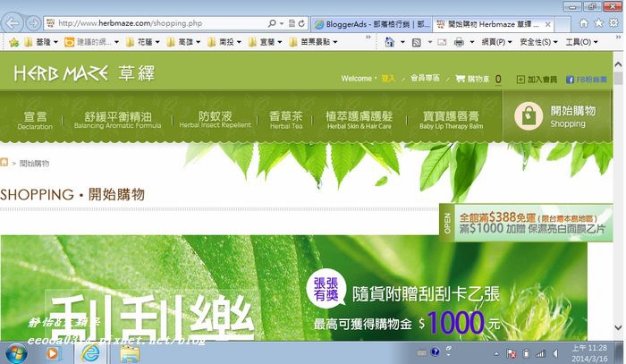The height and width of the screenshot is (364, 626).
Task: Open 植萃護膚護髮 Herbal Skin & Hair Care
Action: (x=360, y=120)
